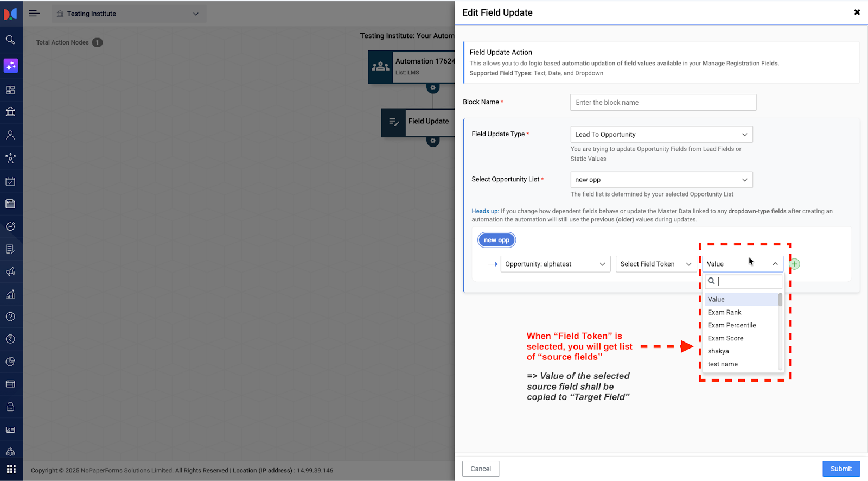The width and height of the screenshot is (868, 481).
Task: Click the hamburger menu icon
Action: 34,14
